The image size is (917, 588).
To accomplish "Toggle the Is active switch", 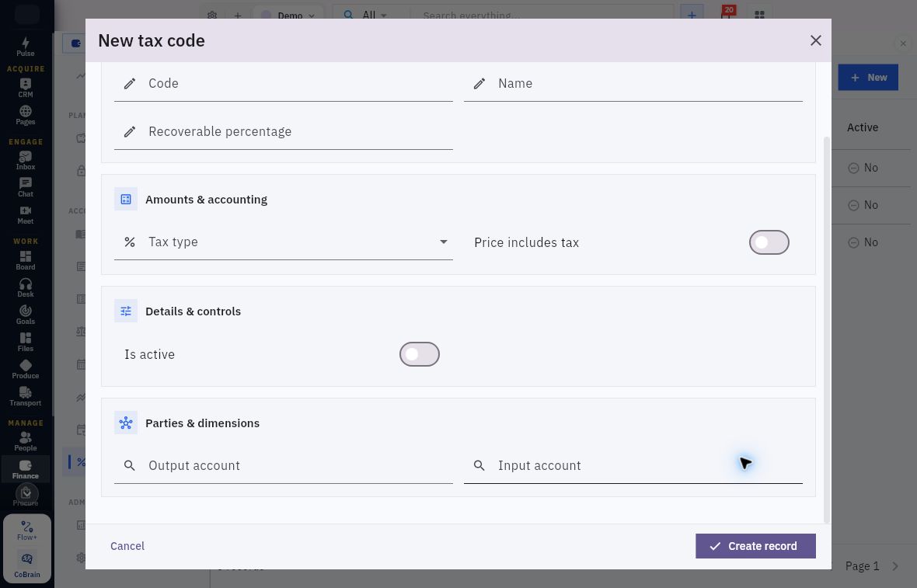I will coord(419,354).
